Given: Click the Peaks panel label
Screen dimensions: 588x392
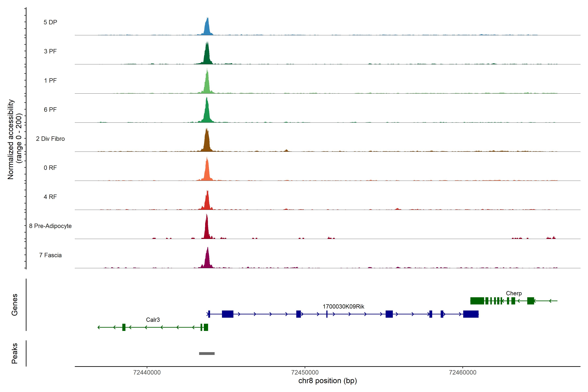Looking at the screenshot, I should (x=15, y=353).
